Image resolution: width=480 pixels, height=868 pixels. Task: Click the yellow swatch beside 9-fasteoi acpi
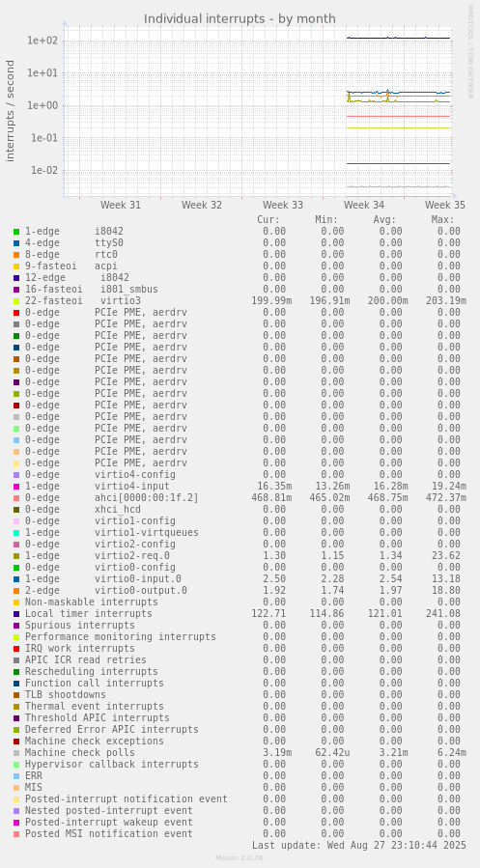[x=16, y=266]
